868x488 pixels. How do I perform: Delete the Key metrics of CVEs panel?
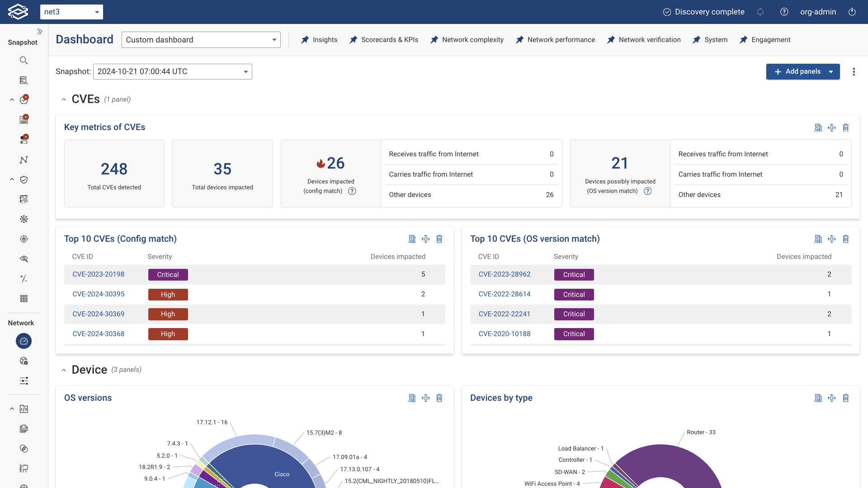pyautogui.click(x=846, y=128)
